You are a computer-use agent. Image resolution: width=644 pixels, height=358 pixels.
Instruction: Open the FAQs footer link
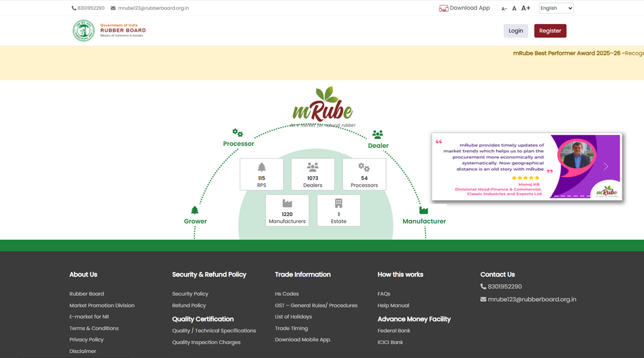click(384, 294)
